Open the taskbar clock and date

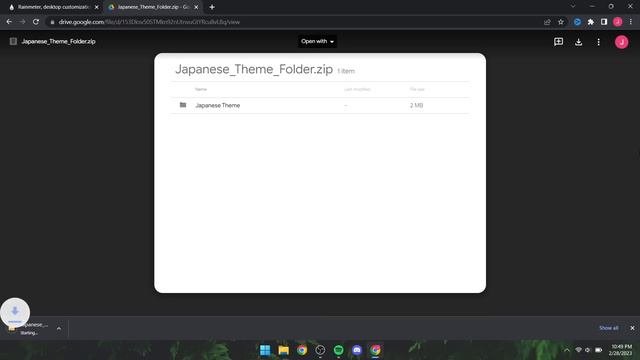pos(620,350)
